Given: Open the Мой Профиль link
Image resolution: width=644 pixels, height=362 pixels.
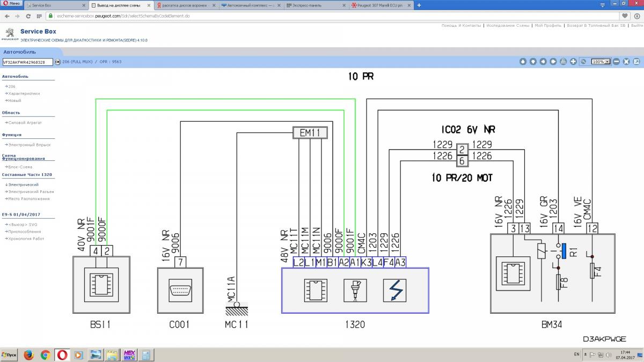Looking at the screenshot, I should (x=548, y=25).
